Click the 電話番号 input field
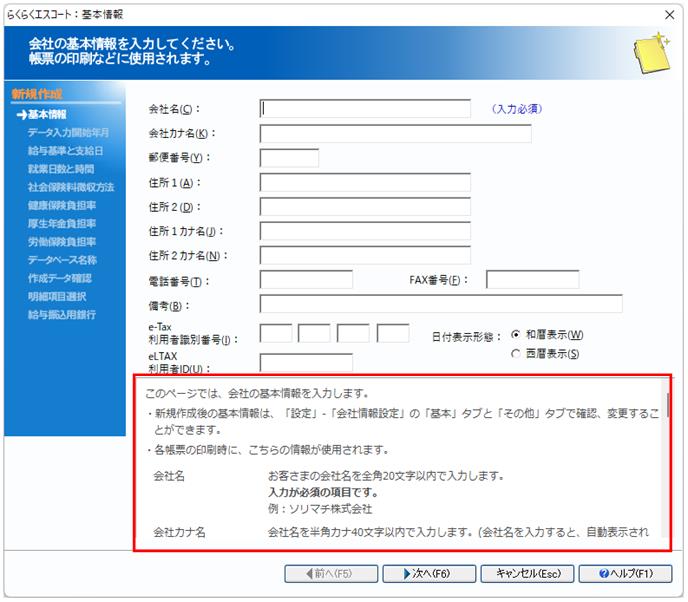The height and width of the screenshot is (602, 688). point(306,280)
